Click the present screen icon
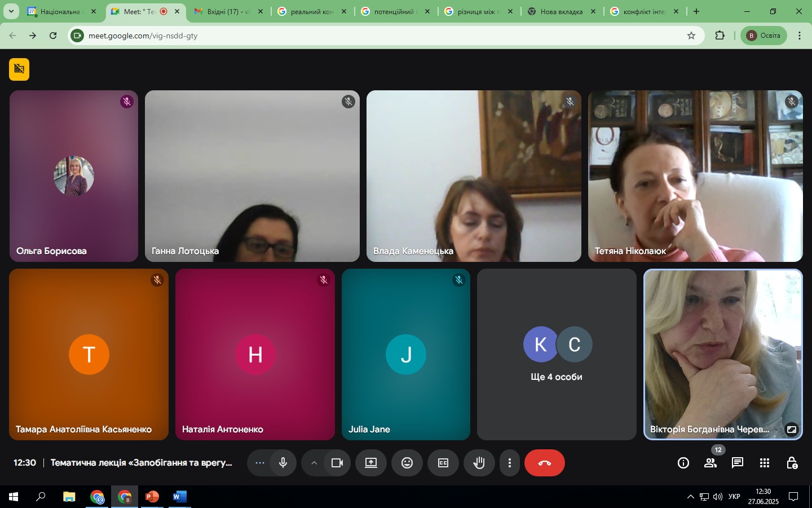Viewport: 812px width, 508px height. coord(370,463)
